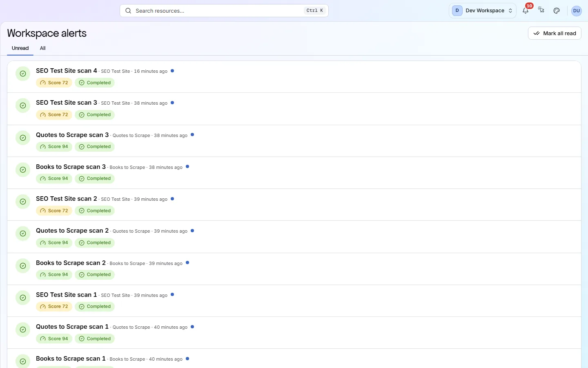Click the check-circle icon for Books to Scrape scan 2

tap(23, 266)
